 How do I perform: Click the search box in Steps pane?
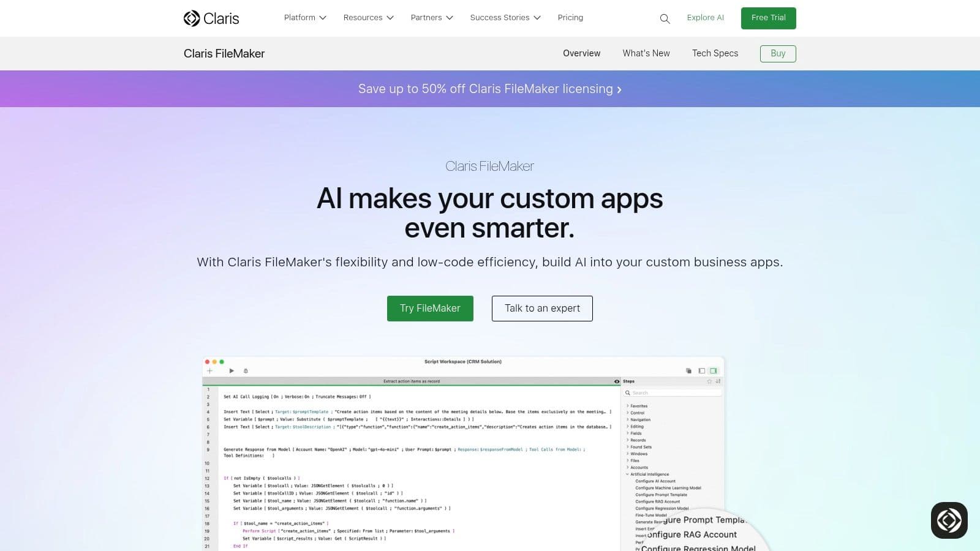[x=673, y=392]
